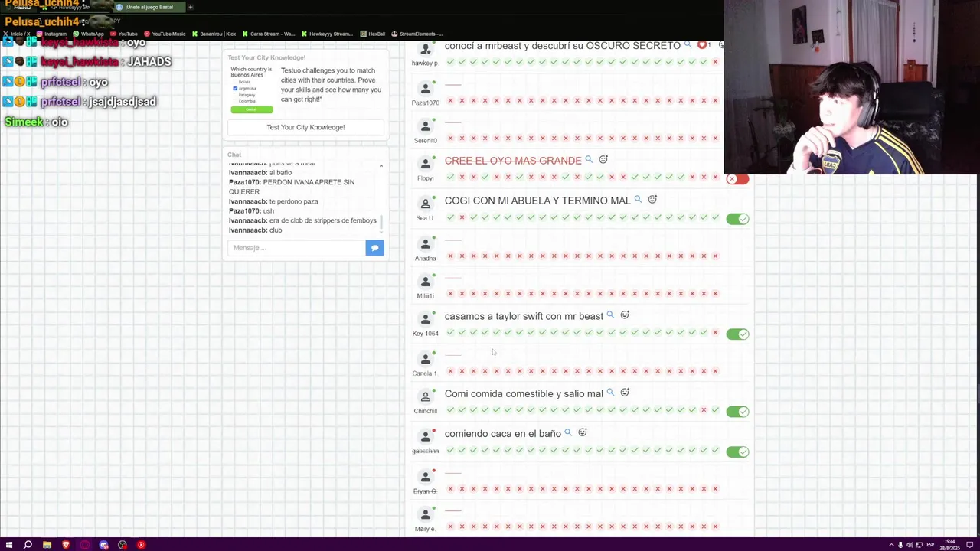Screen dimensions: 980x551
Task: Open Bananirou Kick bookmark
Action: coord(214,34)
